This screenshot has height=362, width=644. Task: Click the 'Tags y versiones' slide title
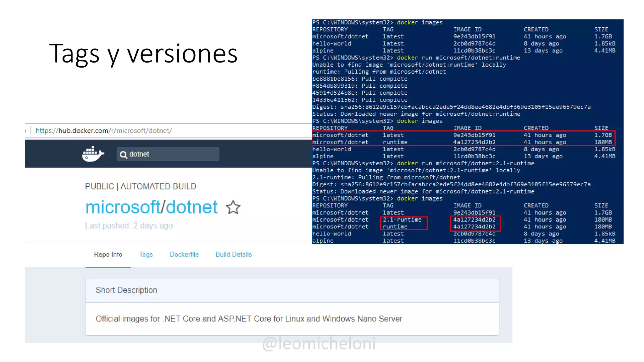[x=143, y=54]
